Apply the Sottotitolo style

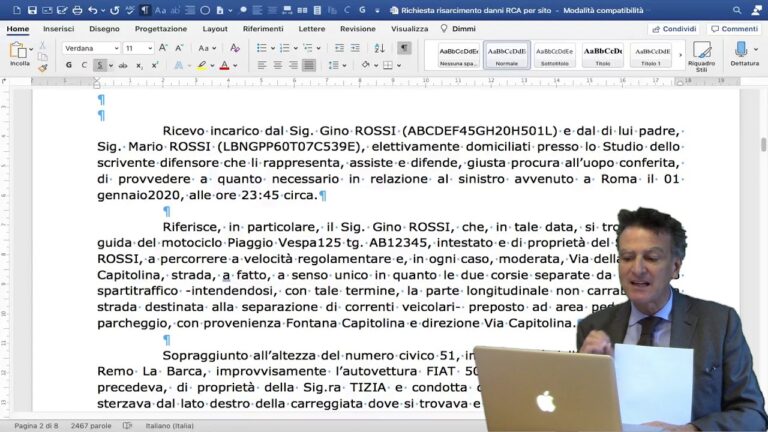[554, 54]
